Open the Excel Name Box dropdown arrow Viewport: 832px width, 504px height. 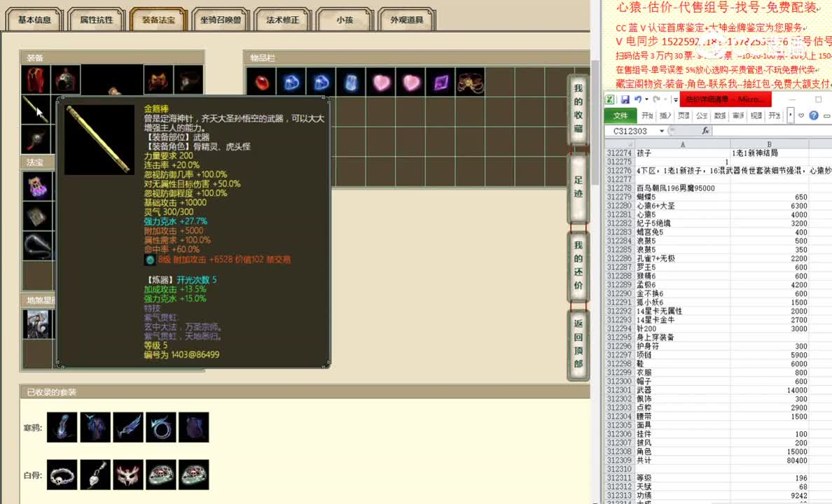[x=662, y=131]
